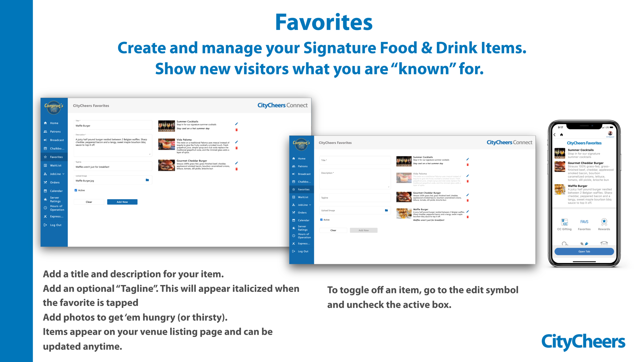Click the blue Add New button

coord(122,202)
